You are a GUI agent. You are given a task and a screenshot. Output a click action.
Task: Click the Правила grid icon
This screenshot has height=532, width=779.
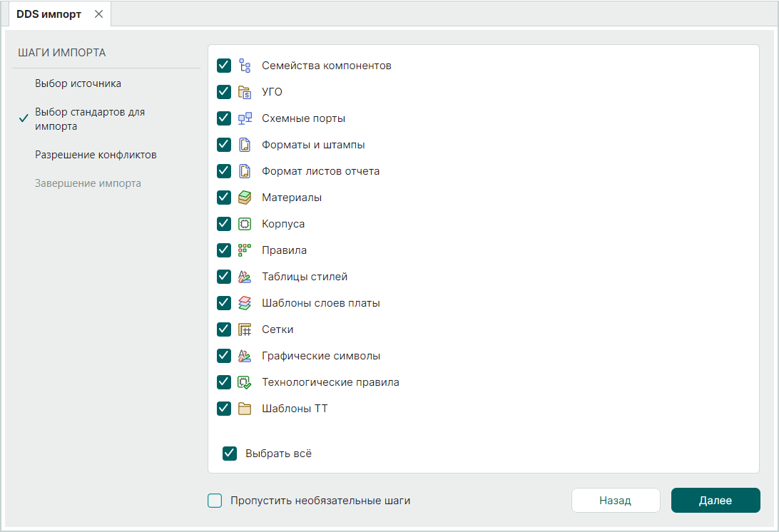[x=245, y=250]
